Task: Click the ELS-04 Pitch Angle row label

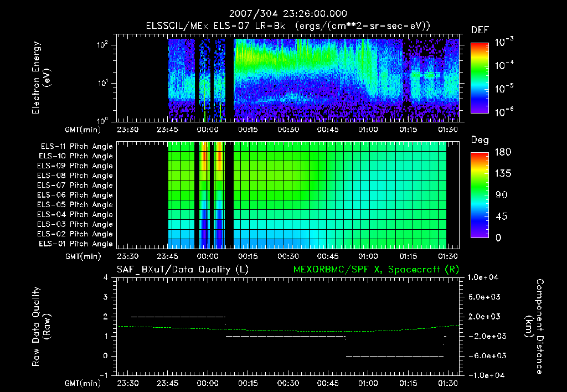Action: pyautogui.click(x=75, y=215)
